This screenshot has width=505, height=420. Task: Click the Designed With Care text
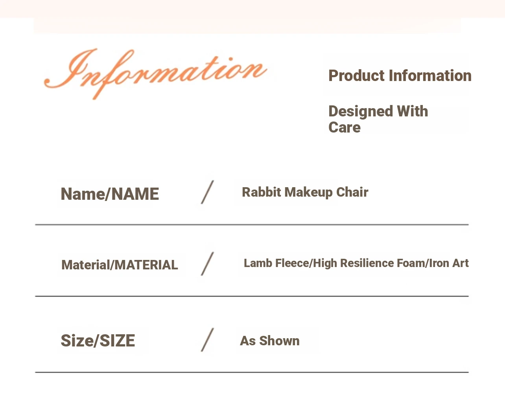[x=378, y=119]
